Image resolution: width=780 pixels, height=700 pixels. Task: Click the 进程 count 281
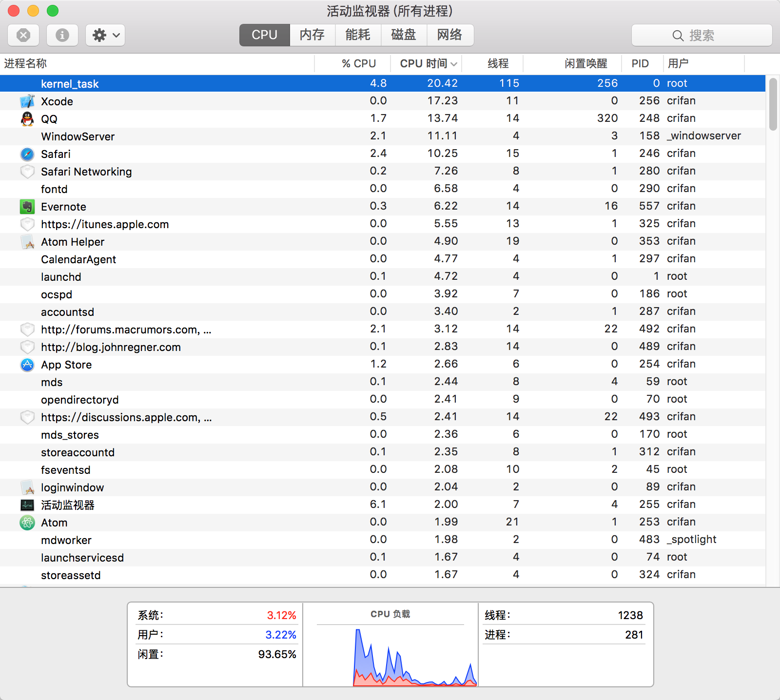634,635
